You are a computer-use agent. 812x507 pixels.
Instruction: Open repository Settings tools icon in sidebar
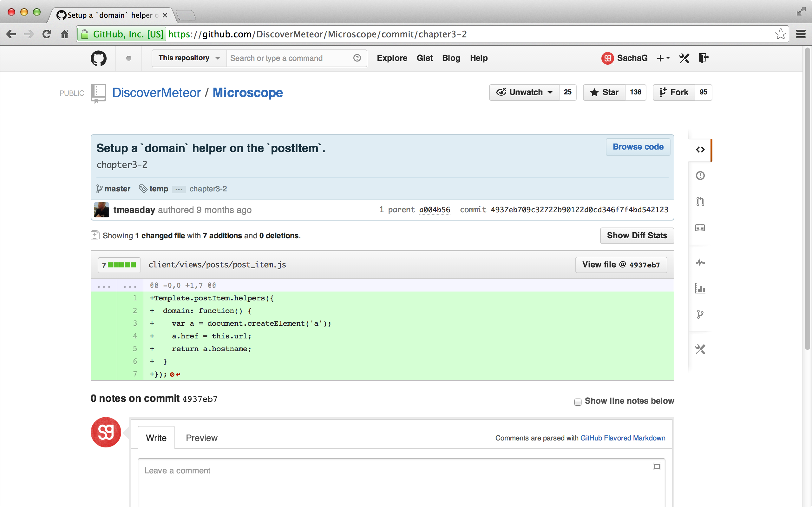[700, 350]
